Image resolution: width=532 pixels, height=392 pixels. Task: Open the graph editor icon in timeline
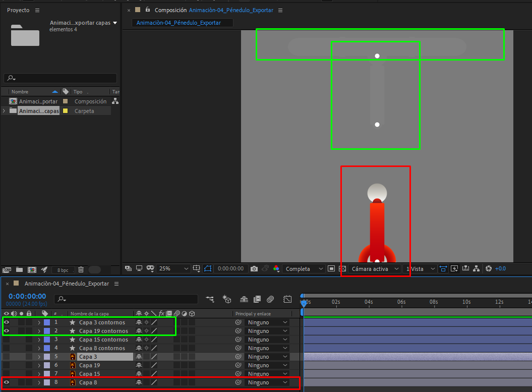pyautogui.click(x=287, y=299)
